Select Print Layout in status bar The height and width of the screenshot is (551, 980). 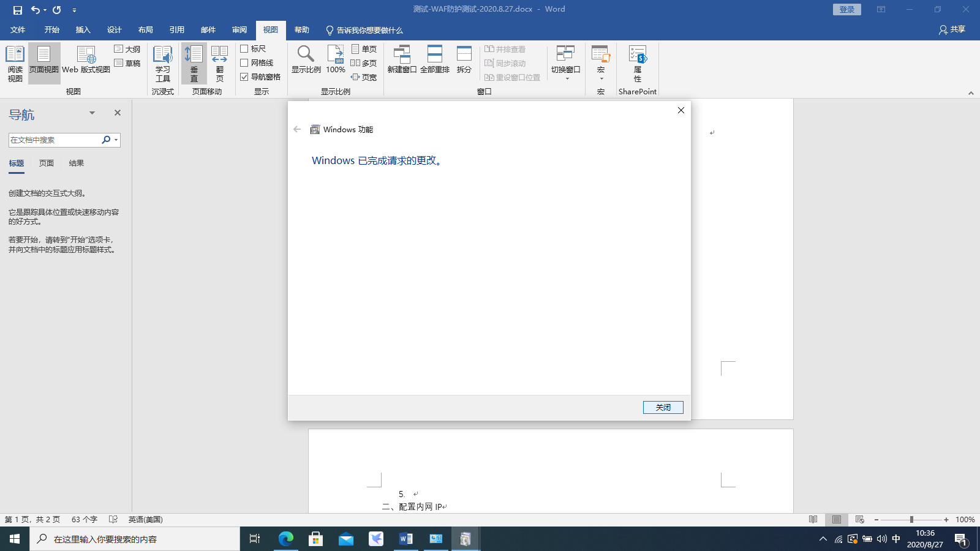[x=836, y=519]
